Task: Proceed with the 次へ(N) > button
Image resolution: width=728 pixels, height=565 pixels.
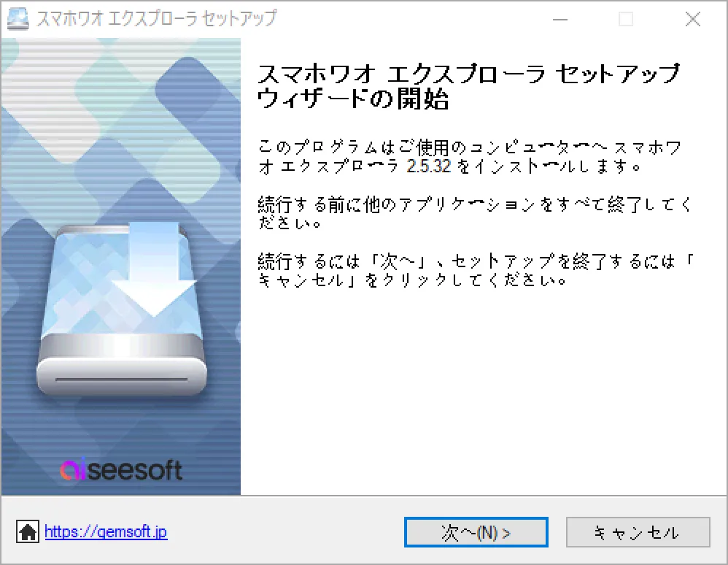Action: click(x=476, y=532)
